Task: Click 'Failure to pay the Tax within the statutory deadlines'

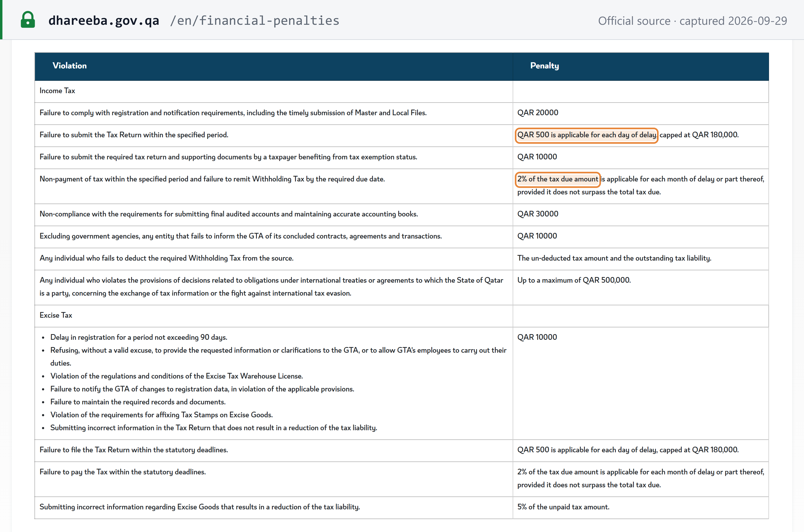Action: [x=123, y=472]
